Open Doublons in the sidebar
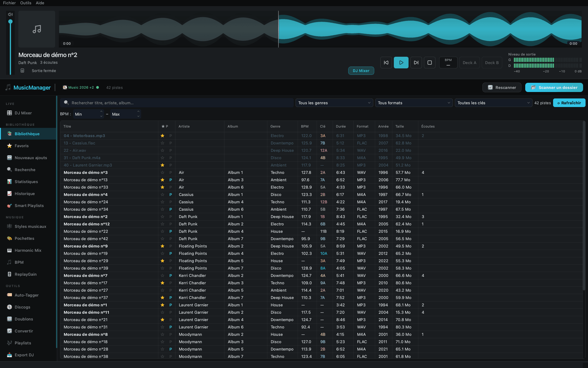Image resolution: width=588 pixels, height=368 pixels. click(28, 319)
